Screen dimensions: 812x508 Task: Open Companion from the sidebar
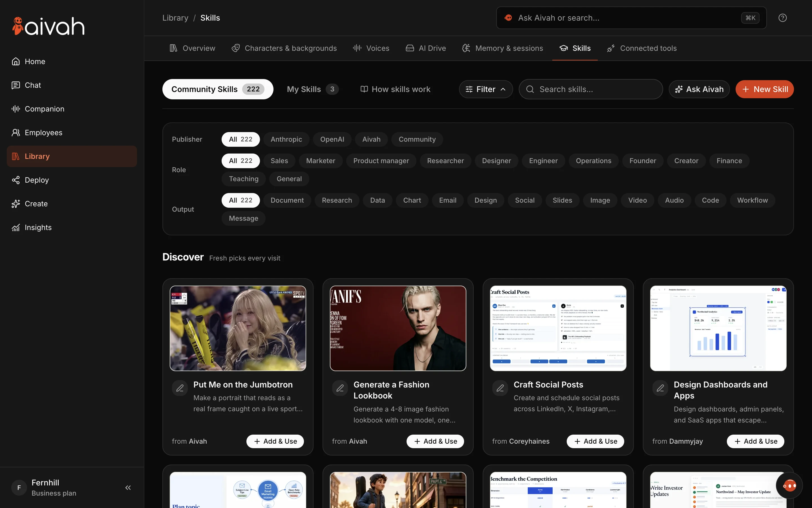(72, 109)
